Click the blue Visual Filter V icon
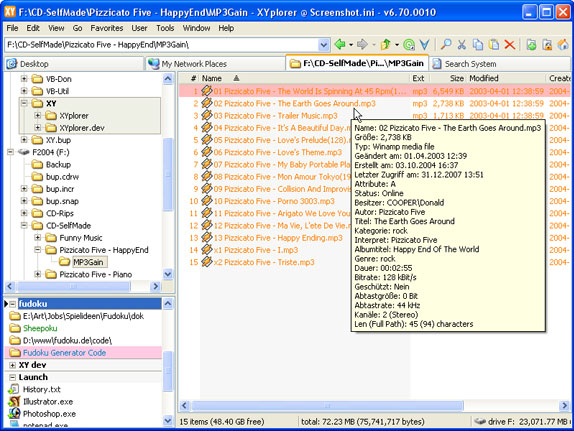Viewport: 574px width, 431px height. coord(425,45)
